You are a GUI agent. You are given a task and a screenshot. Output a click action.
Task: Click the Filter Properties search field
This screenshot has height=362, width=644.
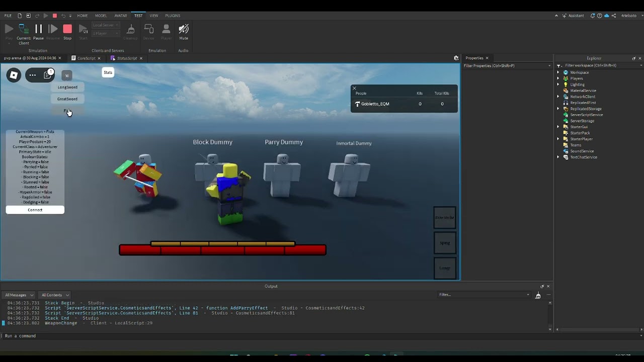tap(507, 66)
